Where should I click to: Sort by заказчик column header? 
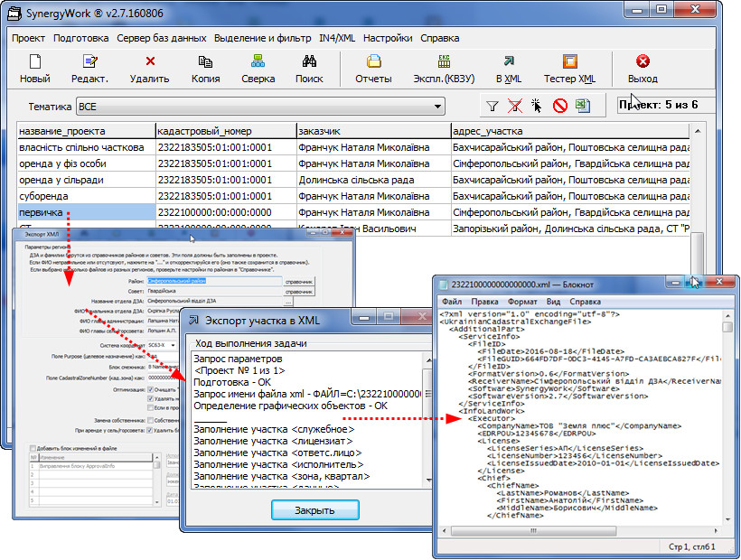[373, 131]
